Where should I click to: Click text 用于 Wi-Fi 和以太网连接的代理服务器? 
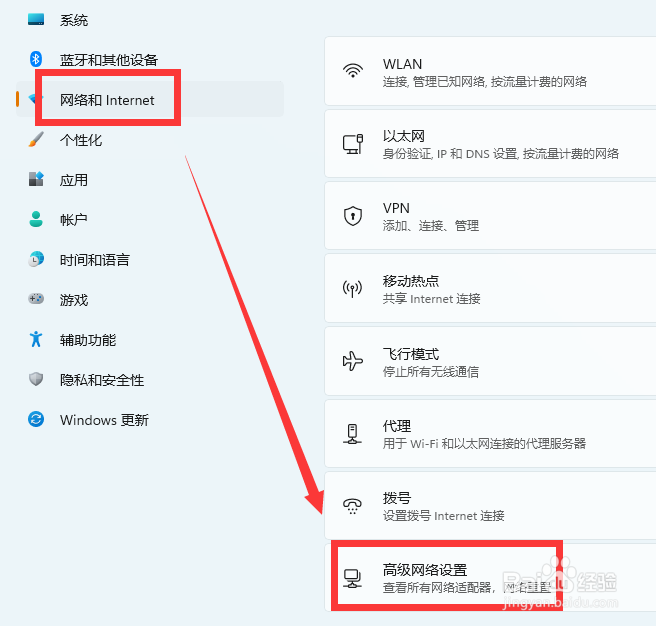[x=484, y=444]
